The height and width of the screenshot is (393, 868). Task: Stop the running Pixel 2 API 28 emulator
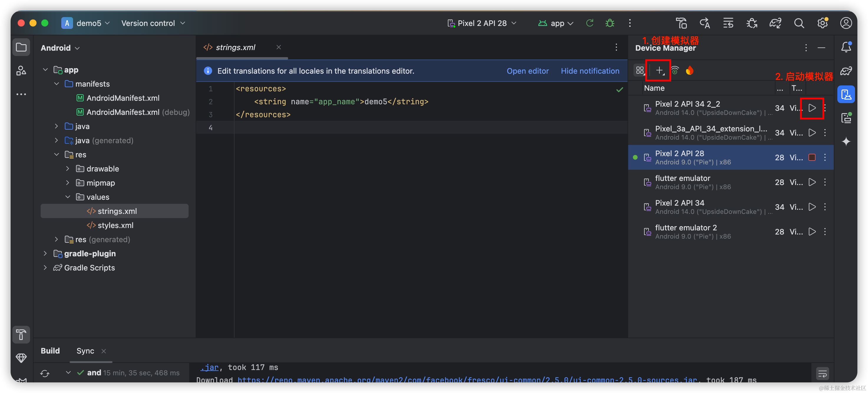812,157
